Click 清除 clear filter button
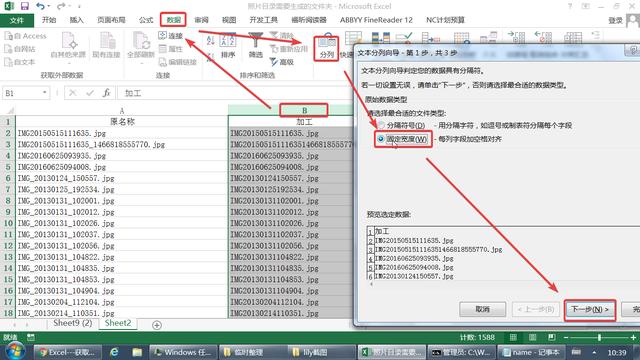 (282, 36)
